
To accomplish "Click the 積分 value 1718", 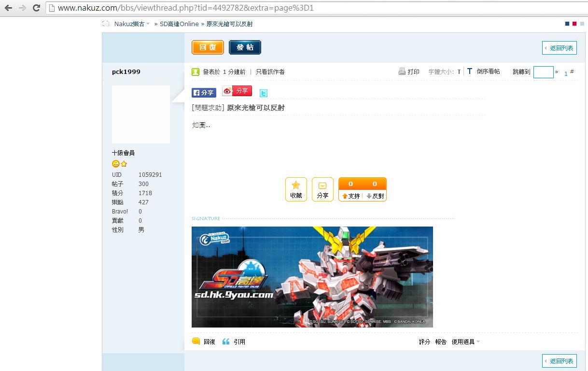I will (x=145, y=193).
